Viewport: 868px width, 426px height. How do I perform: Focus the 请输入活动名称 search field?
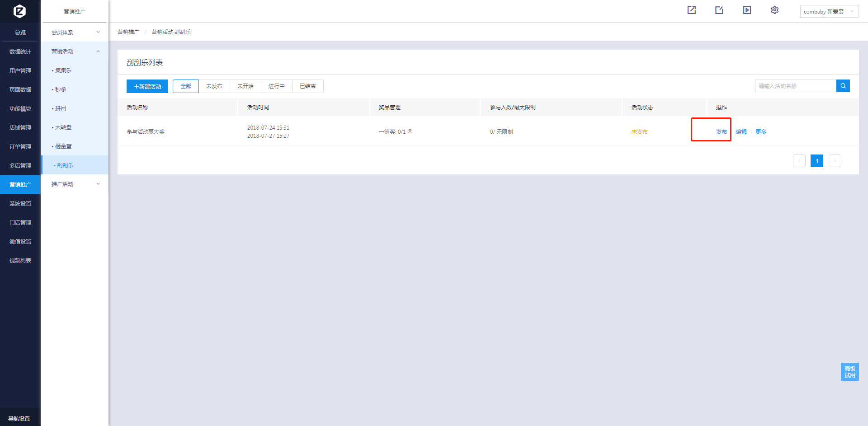[795, 86]
